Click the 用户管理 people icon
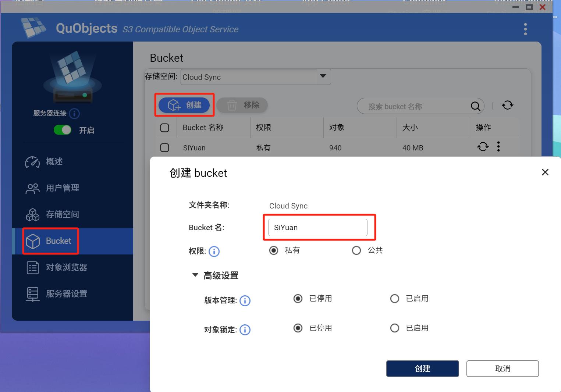561x392 pixels. coord(32,188)
